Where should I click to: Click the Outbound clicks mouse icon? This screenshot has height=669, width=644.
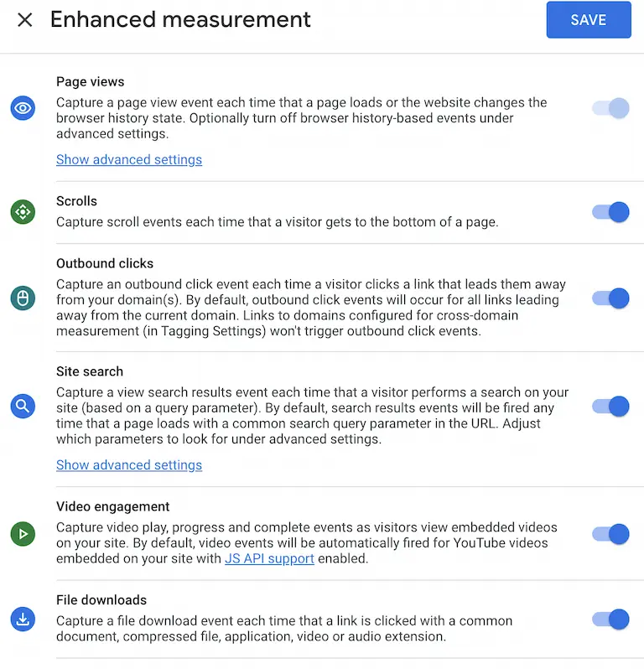tap(23, 298)
